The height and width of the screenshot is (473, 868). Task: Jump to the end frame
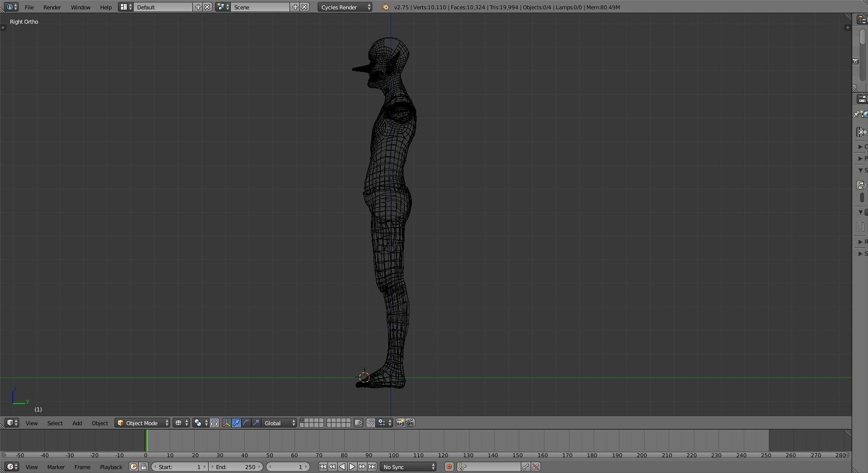click(372, 467)
